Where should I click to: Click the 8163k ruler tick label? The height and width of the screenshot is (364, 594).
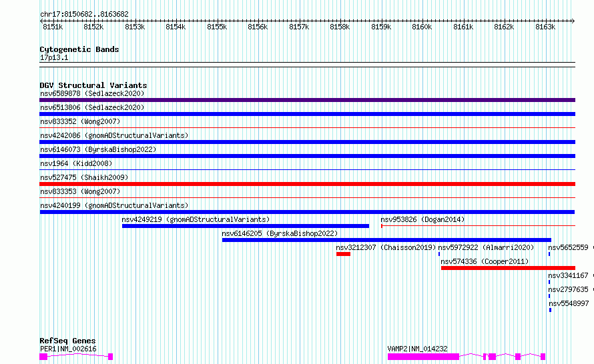(x=545, y=27)
